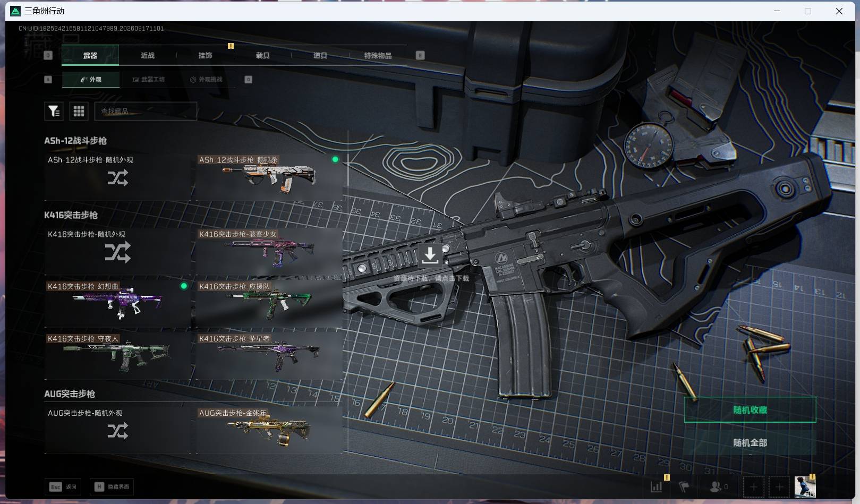Click the 随机全部 button
The image size is (860, 504).
[750, 442]
